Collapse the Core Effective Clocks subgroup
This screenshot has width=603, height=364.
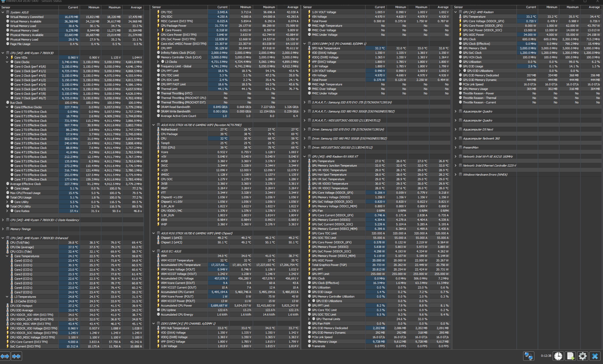7,107
